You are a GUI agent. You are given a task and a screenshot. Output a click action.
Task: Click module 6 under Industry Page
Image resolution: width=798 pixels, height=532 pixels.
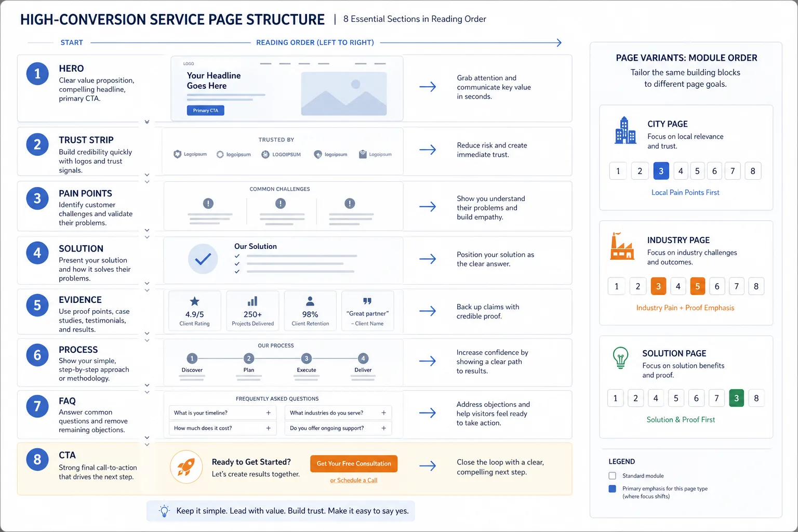717,286
